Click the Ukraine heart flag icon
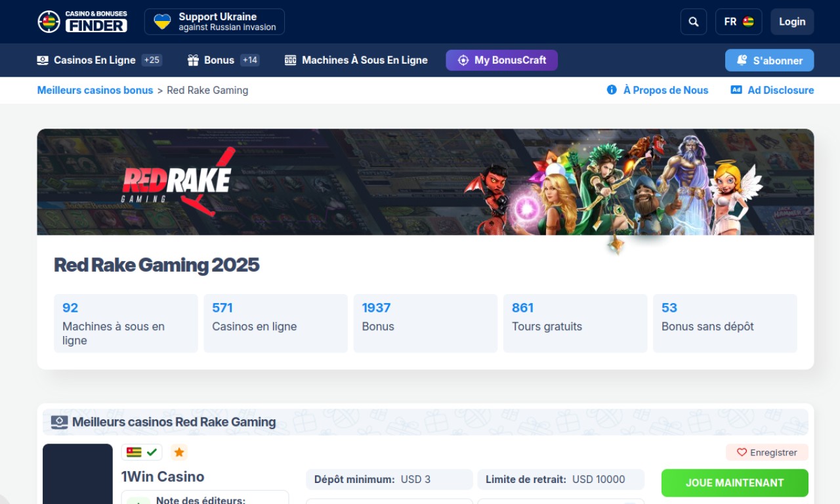Viewport: 840px width, 504px height. click(x=162, y=22)
